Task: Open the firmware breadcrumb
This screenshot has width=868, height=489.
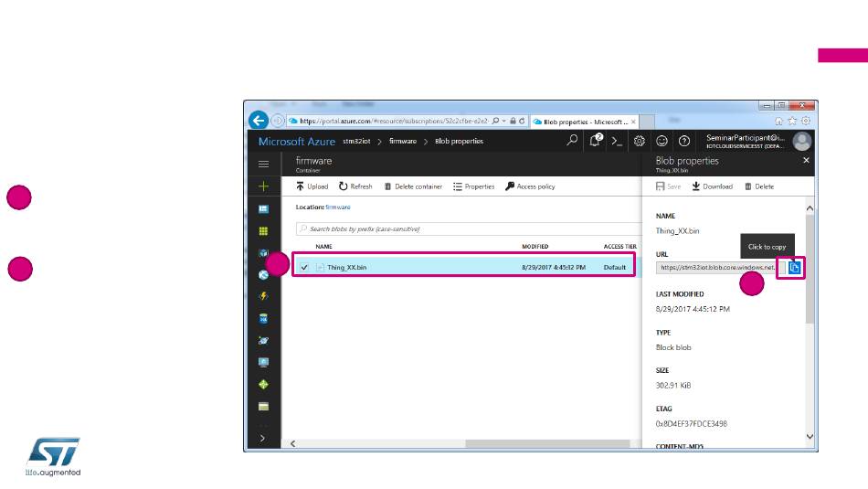Action: coord(402,142)
